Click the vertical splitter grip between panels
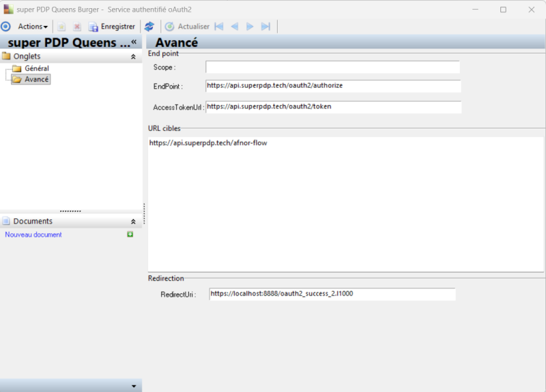This screenshot has height=392, width=546. tap(144, 213)
